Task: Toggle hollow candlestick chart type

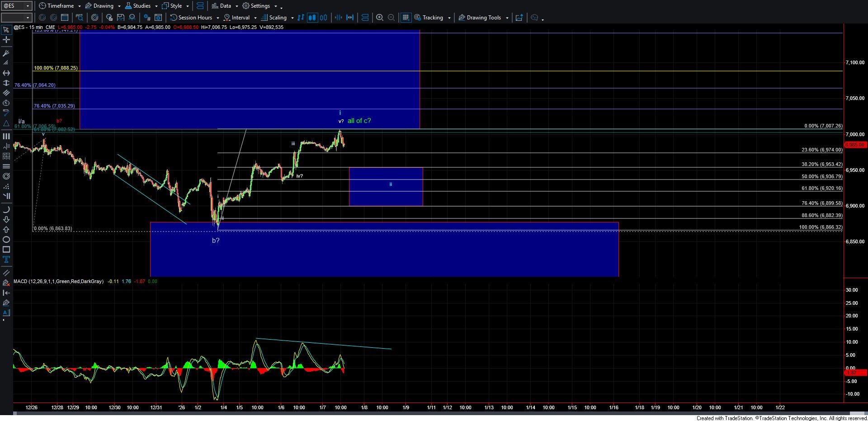Action: coord(324,18)
